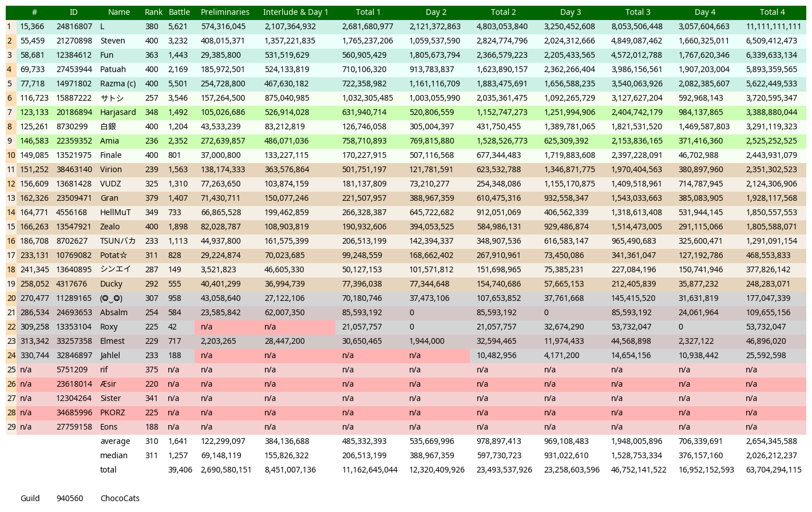Select the total value 63,704,294,115
The height and width of the screenshot is (512, 812).
pos(774,470)
